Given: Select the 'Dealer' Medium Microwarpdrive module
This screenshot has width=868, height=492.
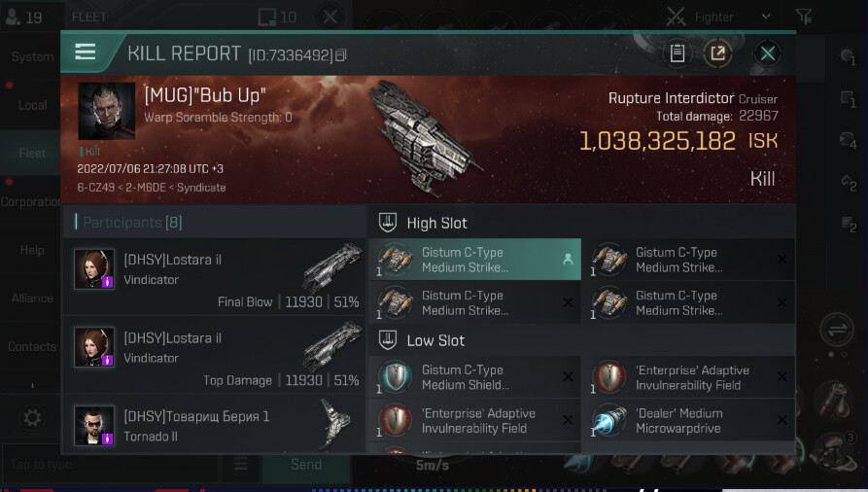Looking at the screenshot, I should click(x=688, y=420).
